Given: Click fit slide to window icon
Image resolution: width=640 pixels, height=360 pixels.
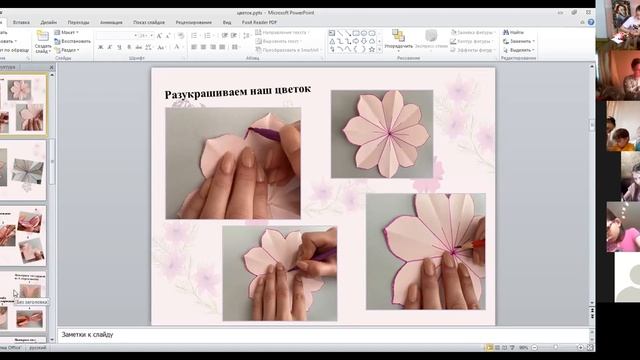Looking at the screenshot, I should click(x=590, y=348).
